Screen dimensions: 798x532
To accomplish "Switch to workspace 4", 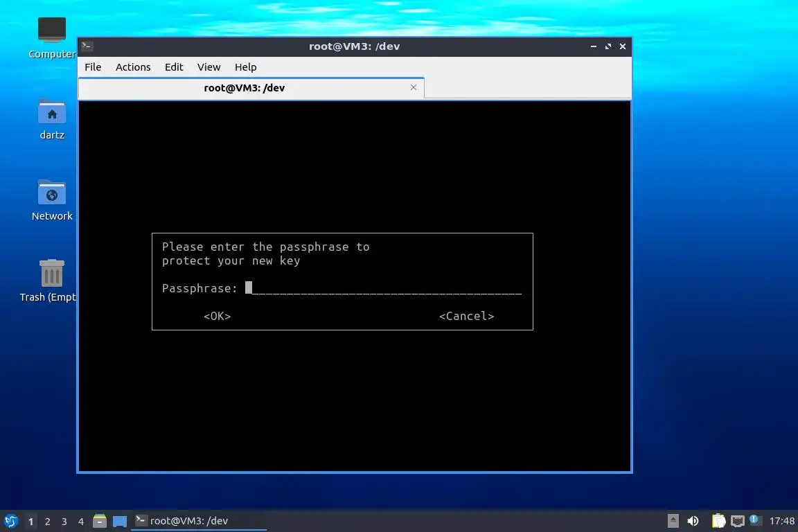I will pyautogui.click(x=81, y=522).
